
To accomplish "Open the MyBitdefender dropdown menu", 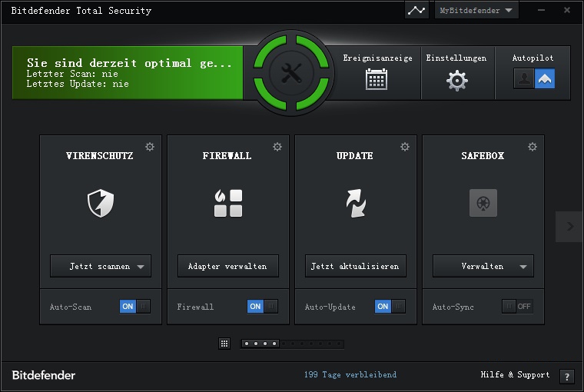I will coord(476,11).
